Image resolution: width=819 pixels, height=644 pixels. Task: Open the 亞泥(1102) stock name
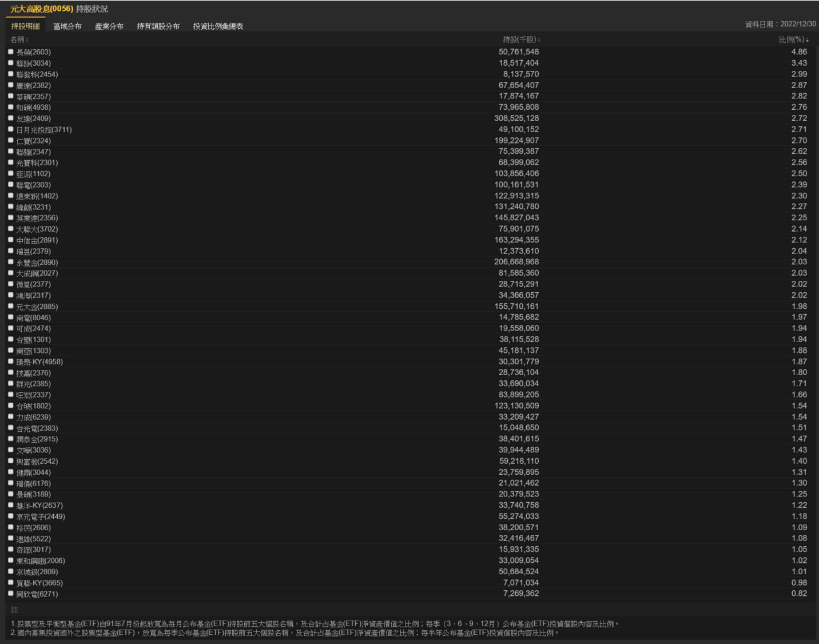point(33,174)
